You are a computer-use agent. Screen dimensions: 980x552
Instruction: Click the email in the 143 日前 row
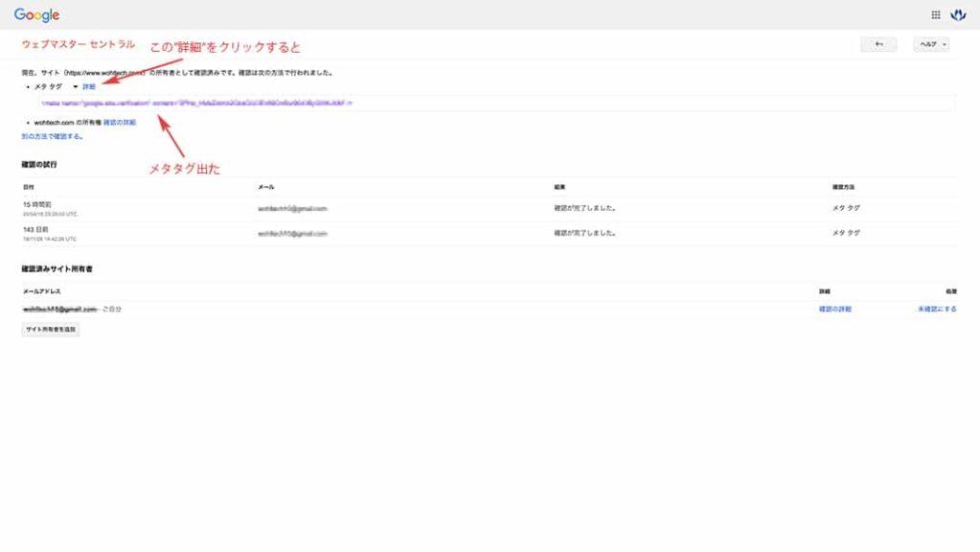pyautogui.click(x=292, y=234)
